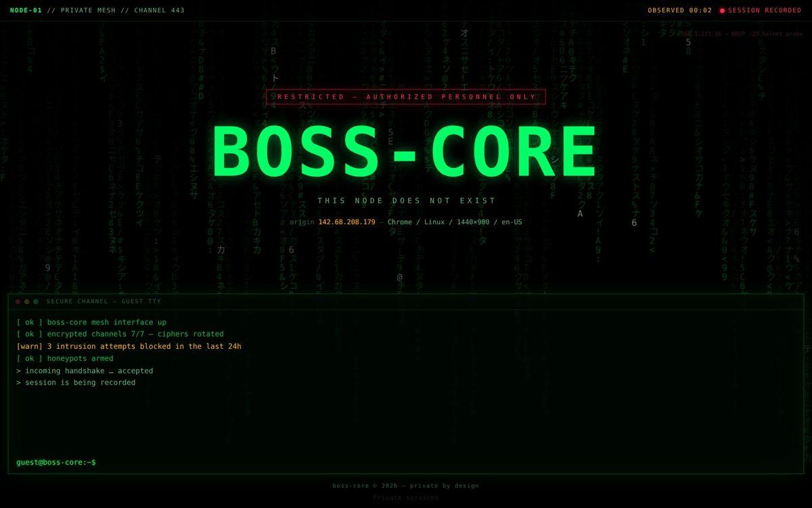Viewport: 812px width, 508px height.
Task: Click the warn line about intrusion attempts
Action: (129, 346)
